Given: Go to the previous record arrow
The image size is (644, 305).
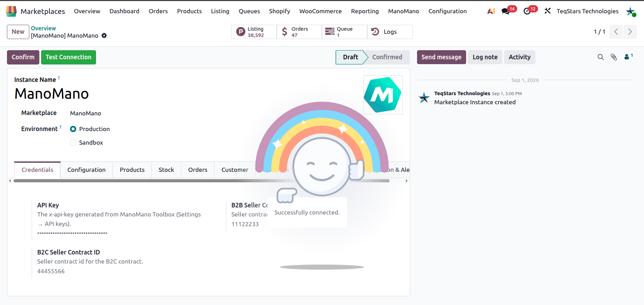Looking at the screenshot, I should point(616,32).
